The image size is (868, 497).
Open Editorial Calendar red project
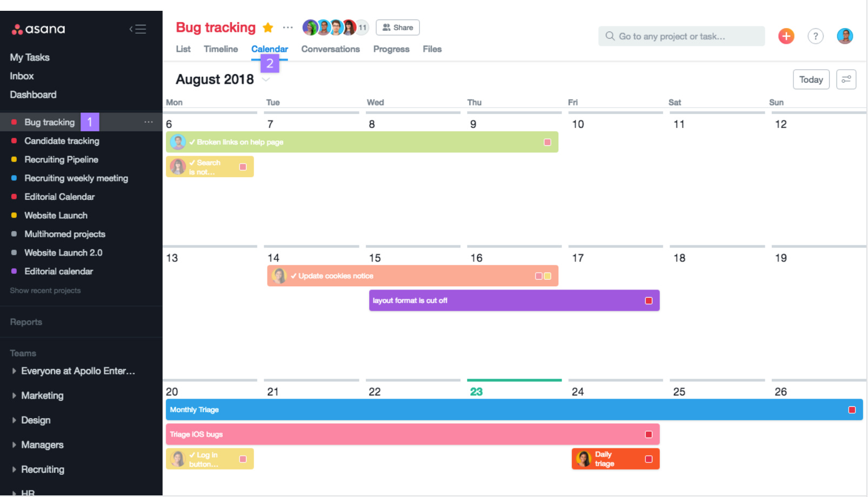(x=59, y=197)
